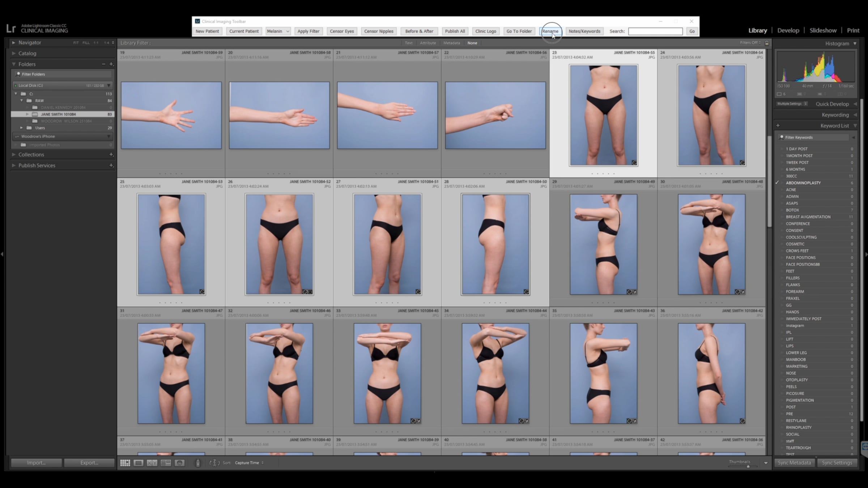The image size is (868, 488).
Task: Remove folder using minus icon
Action: [x=103, y=64]
